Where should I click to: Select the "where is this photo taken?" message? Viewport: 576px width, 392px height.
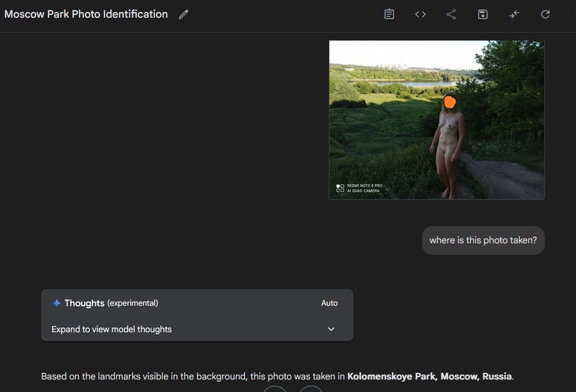[x=483, y=240]
